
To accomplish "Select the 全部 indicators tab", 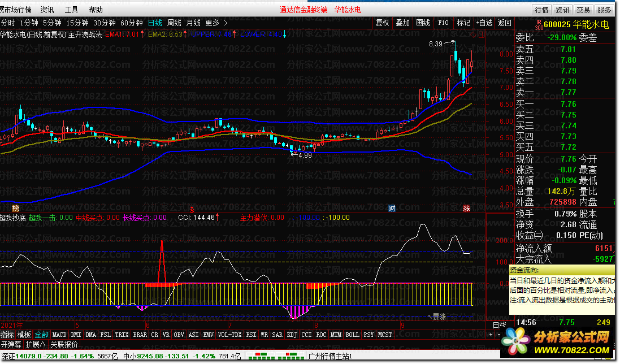I will coord(41,335).
